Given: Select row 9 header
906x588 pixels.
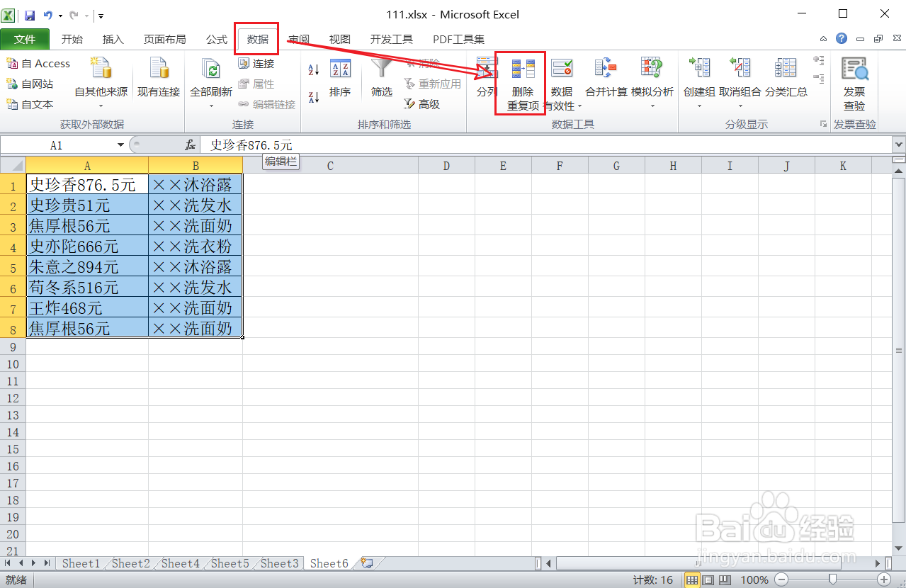Looking at the screenshot, I should tap(13, 347).
